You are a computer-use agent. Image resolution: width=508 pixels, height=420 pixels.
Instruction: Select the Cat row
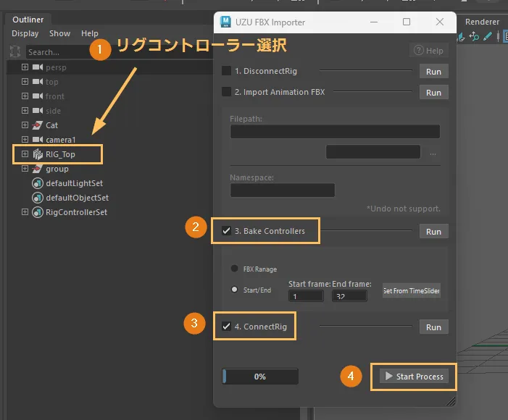click(52, 125)
